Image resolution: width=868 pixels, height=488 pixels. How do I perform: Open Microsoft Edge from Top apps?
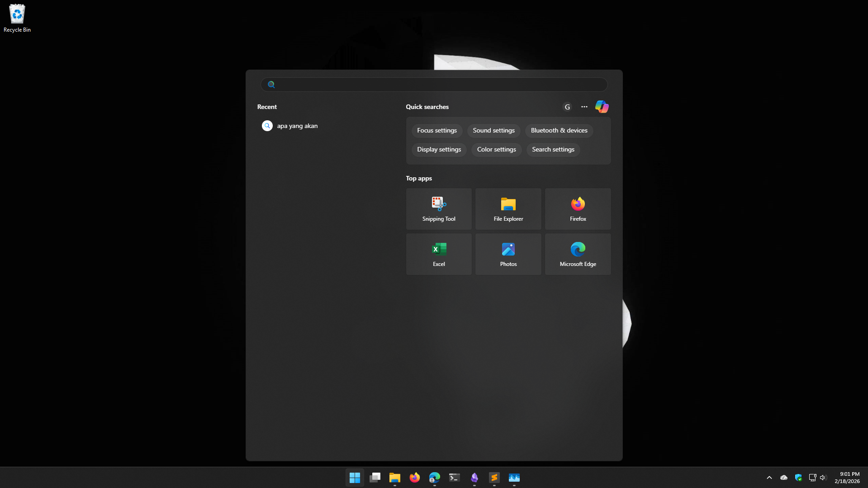click(x=578, y=254)
